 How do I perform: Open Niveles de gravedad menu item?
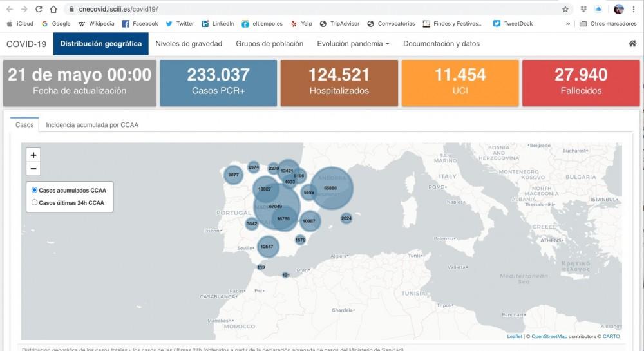tap(189, 44)
